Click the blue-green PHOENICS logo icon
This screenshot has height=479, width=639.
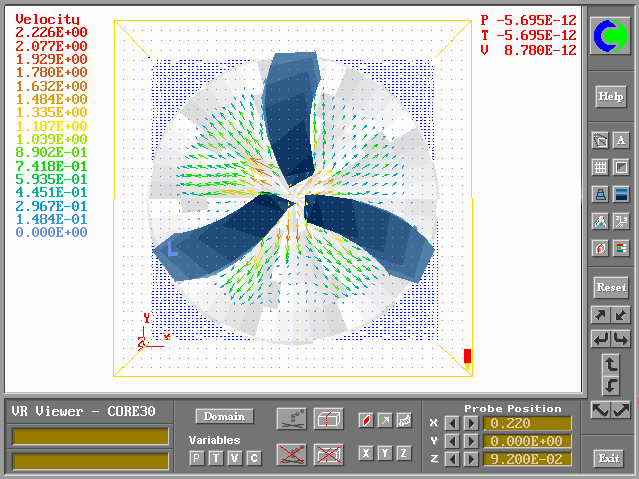click(609, 38)
